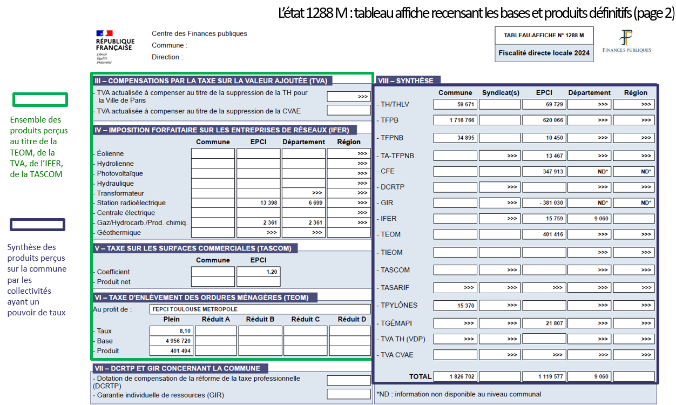676x405 pixels.
Task: Click the Garantie individuelle de ressources field
Action: point(348,394)
